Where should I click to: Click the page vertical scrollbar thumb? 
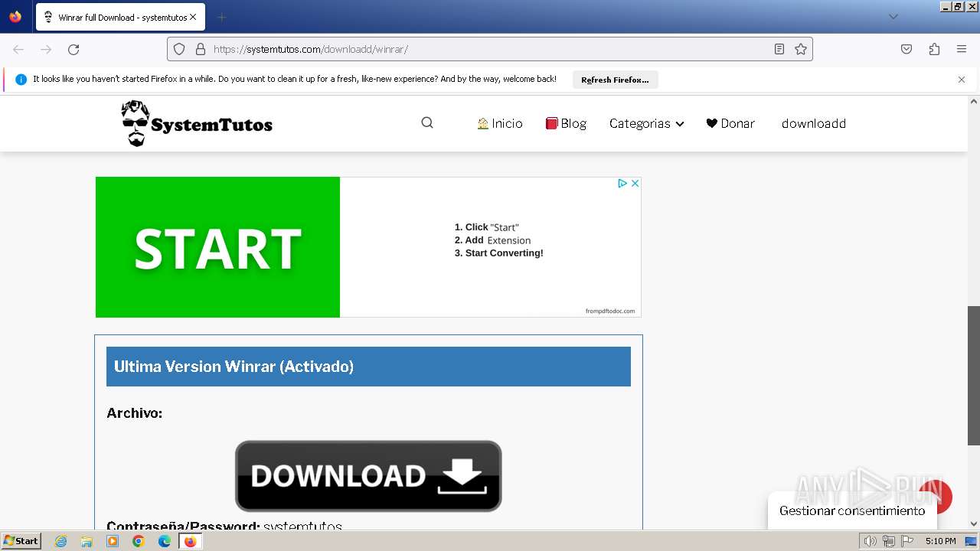[974, 375]
